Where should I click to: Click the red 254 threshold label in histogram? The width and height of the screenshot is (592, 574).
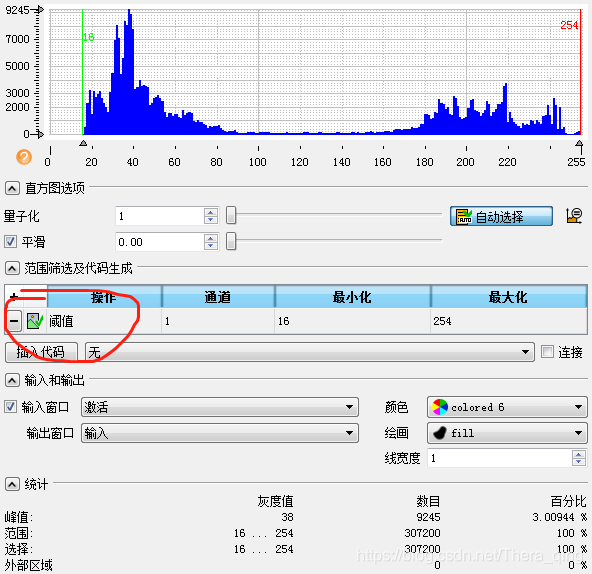(569, 25)
